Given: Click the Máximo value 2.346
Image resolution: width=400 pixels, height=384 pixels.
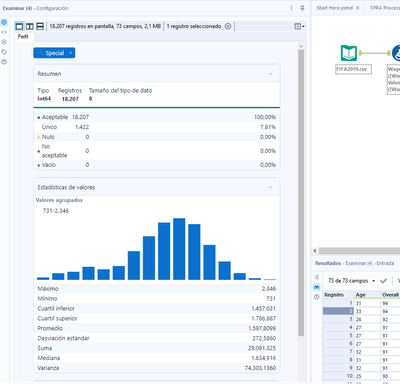Looking at the screenshot, I should [x=269, y=289].
